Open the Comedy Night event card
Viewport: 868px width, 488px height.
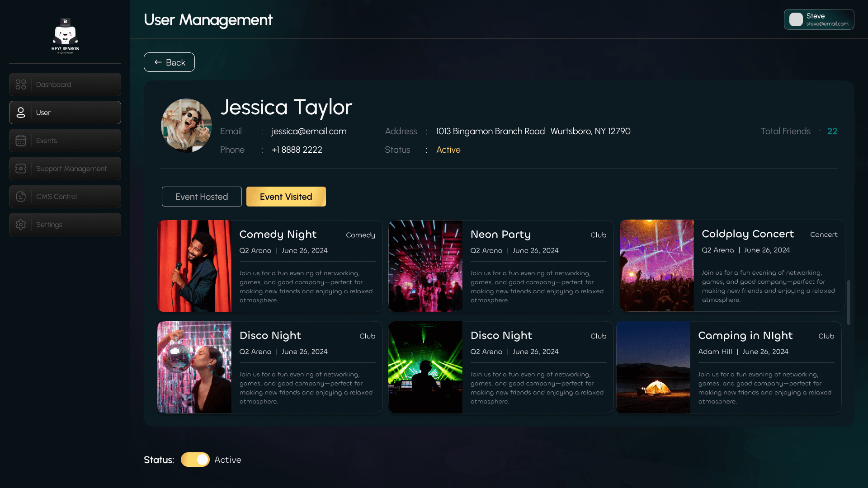pyautogui.click(x=269, y=266)
